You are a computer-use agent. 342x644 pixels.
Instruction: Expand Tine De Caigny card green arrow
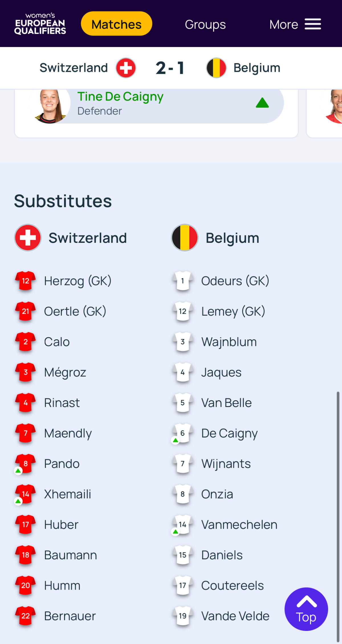262,103
